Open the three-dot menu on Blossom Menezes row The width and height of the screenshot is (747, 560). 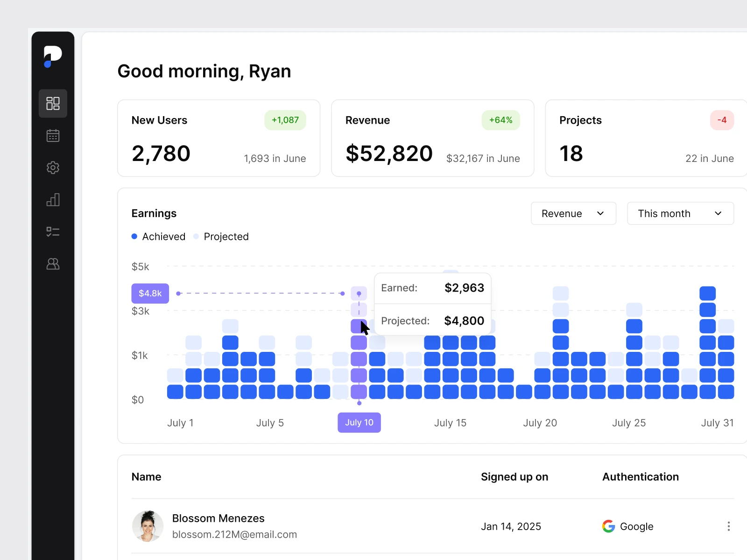coord(728,526)
